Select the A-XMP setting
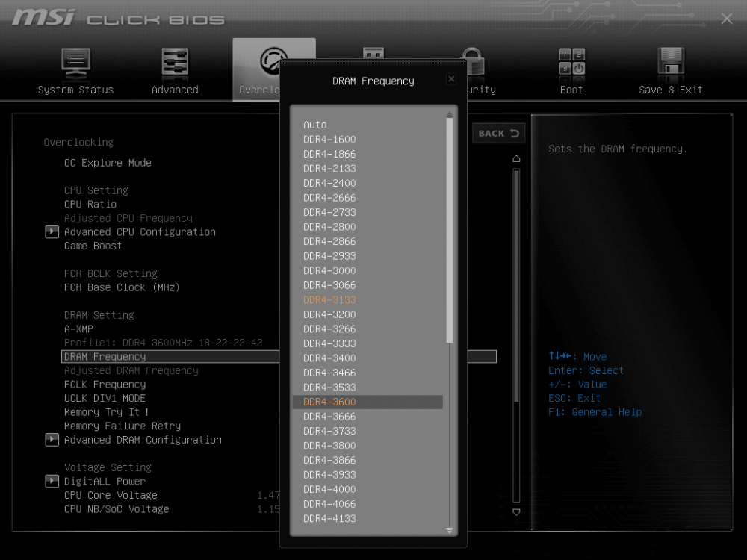Viewport: 747px width, 560px height. click(x=78, y=329)
